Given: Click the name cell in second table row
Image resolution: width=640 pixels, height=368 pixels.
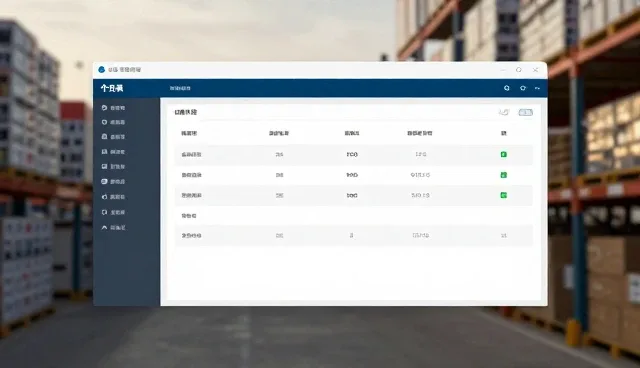Looking at the screenshot, I should (x=191, y=175).
